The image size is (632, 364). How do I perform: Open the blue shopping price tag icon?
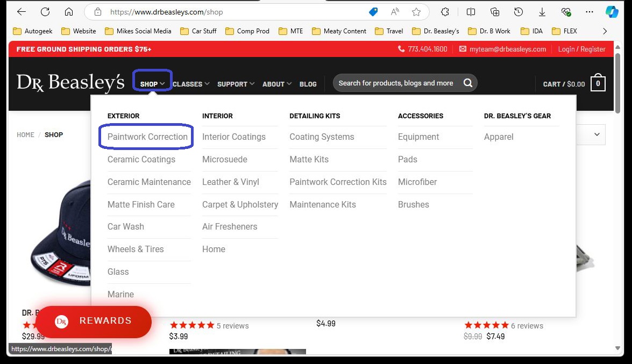[x=373, y=12]
